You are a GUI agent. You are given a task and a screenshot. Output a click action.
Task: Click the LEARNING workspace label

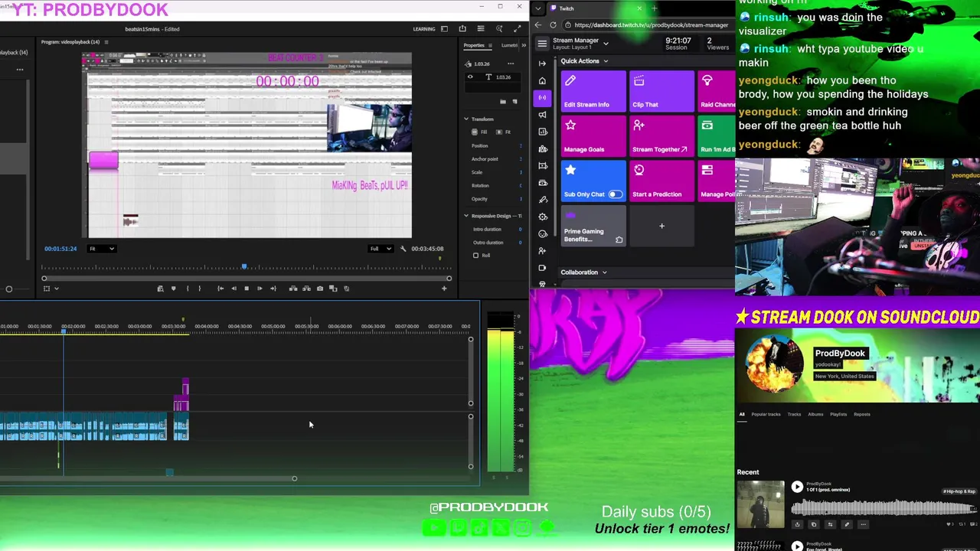pos(424,29)
